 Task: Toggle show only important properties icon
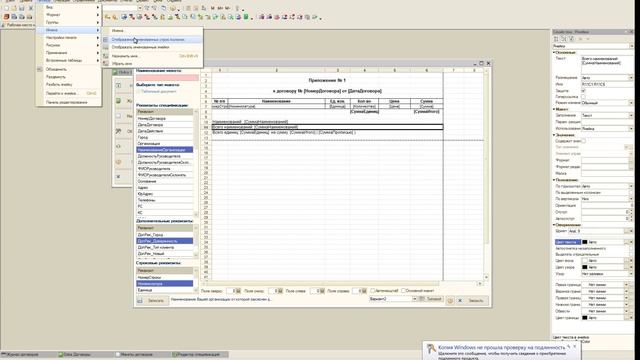(x=571, y=39)
